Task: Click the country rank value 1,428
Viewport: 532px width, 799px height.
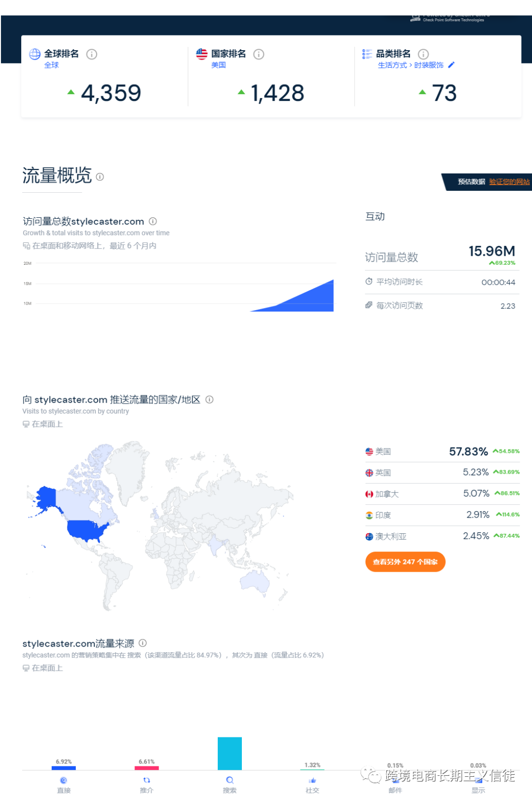Action: (278, 93)
